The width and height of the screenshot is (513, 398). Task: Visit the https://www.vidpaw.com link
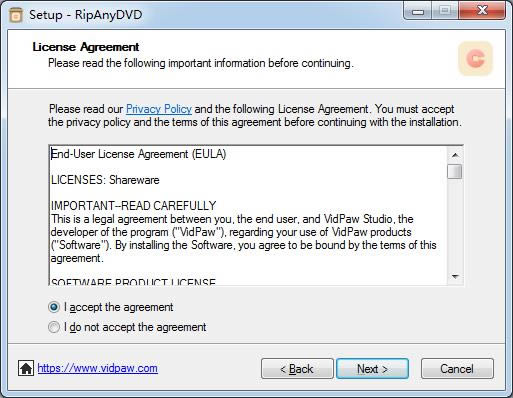click(98, 368)
